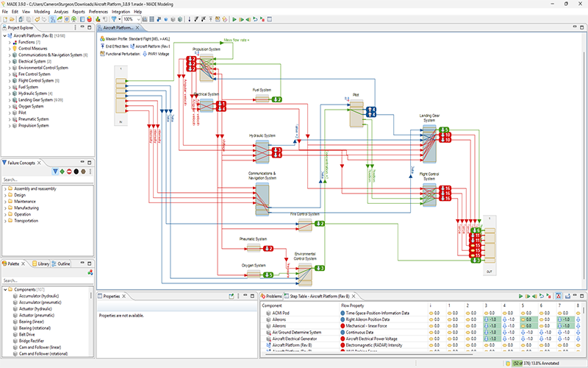Click the main toolbar's blue filter funnel icon
The image size is (588, 368).
coord(114,19)
